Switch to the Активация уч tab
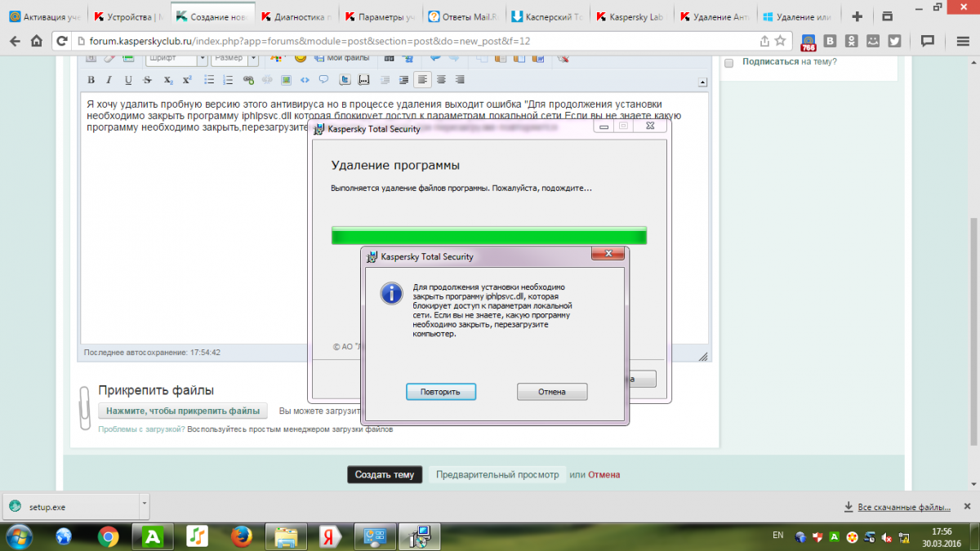 point(44,16)
